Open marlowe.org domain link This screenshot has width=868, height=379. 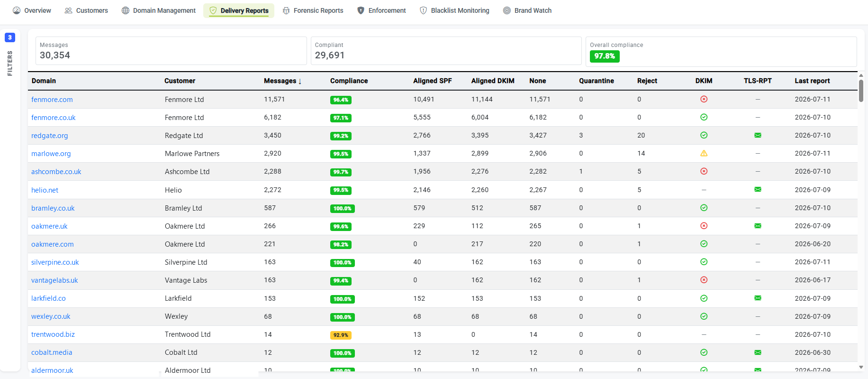pos(51,154)
